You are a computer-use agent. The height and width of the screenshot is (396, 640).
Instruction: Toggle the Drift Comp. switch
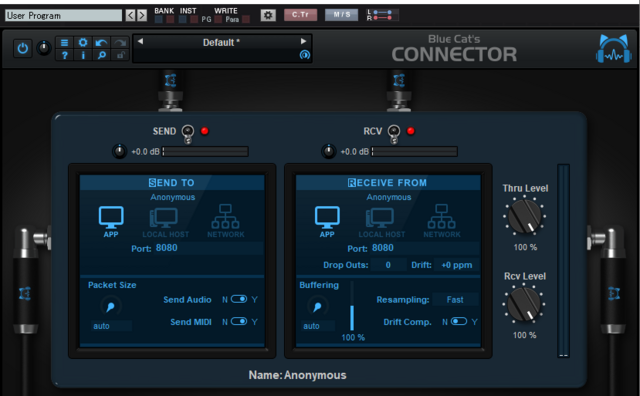pos(459,322)
